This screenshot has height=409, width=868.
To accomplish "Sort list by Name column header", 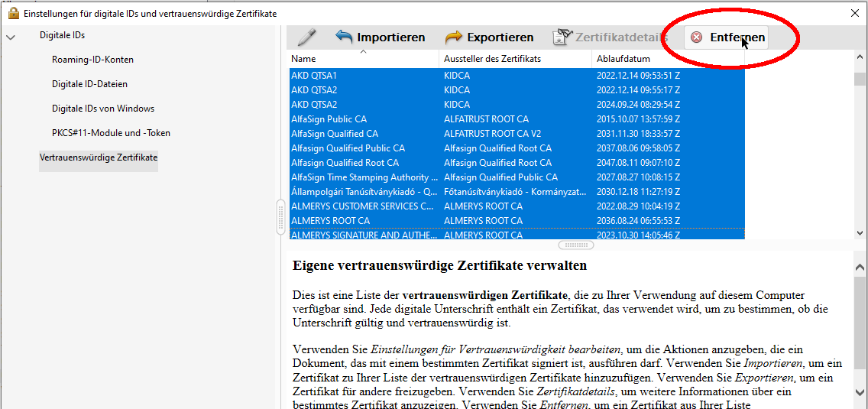I will 364,58.
